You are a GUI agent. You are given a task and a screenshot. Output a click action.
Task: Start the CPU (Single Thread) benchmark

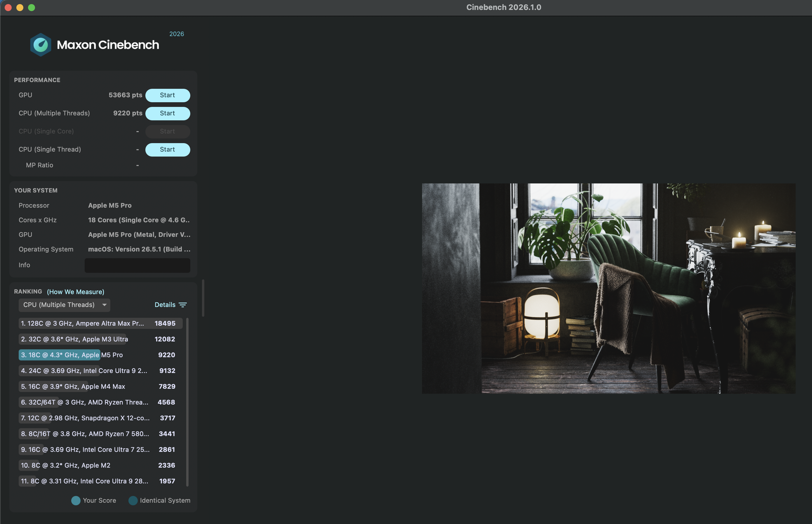(168, 150)
